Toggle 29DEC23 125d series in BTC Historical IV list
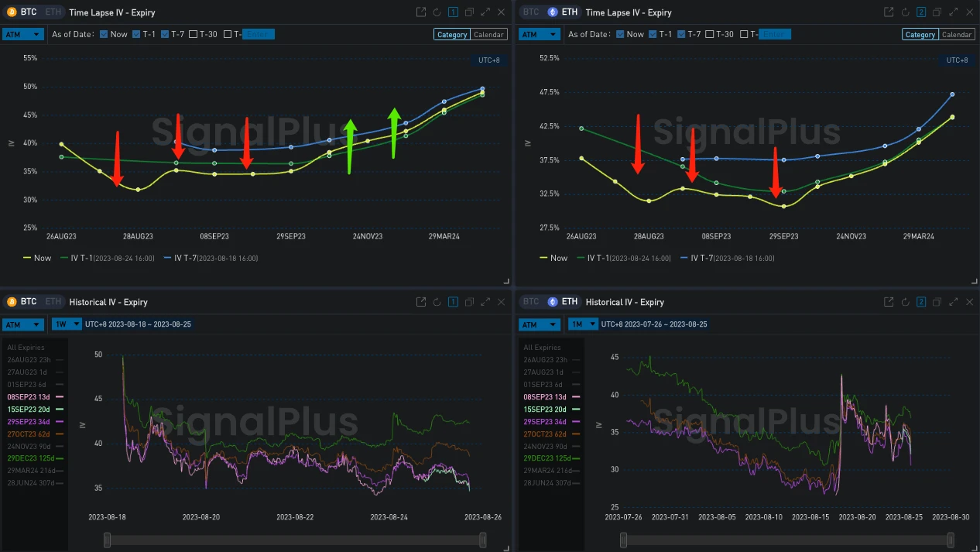Viewport: 980px width, 552px height. pos(34,458)
